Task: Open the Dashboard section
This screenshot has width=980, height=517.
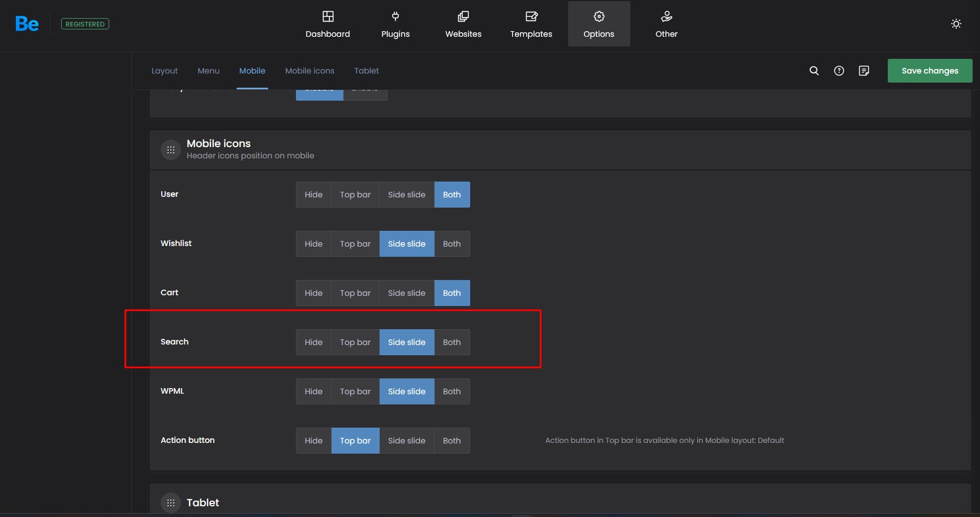Action: pos(328,24)
